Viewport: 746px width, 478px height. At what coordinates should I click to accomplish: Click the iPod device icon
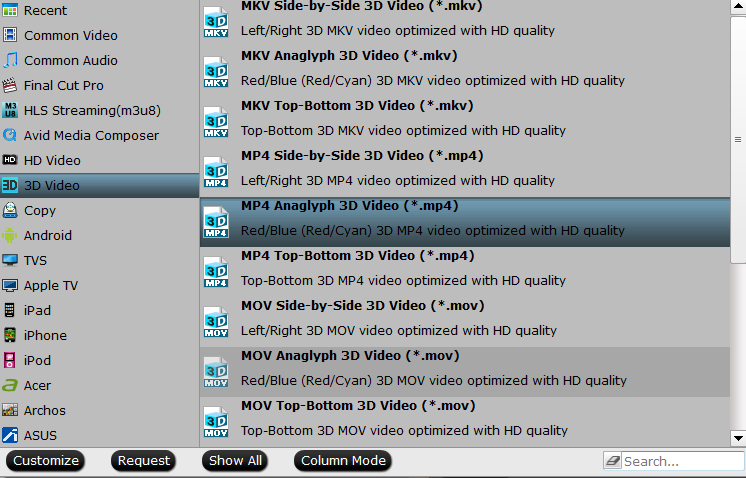[10, 360]
